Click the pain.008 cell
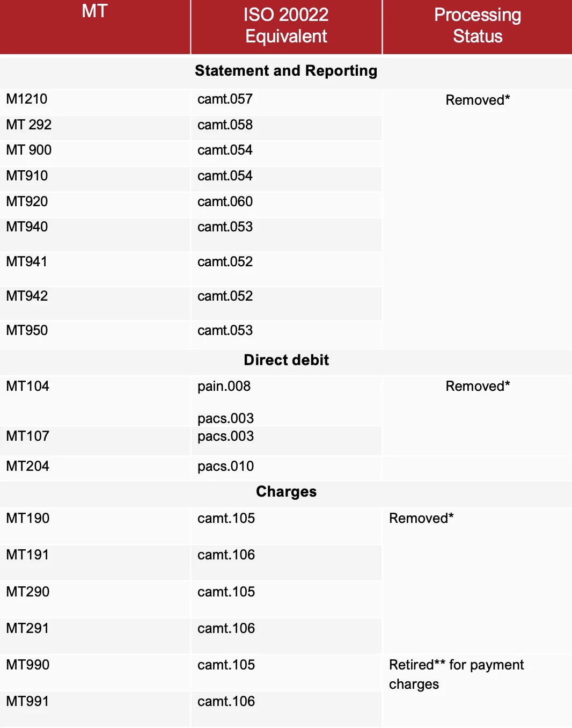 pos(224,387)
